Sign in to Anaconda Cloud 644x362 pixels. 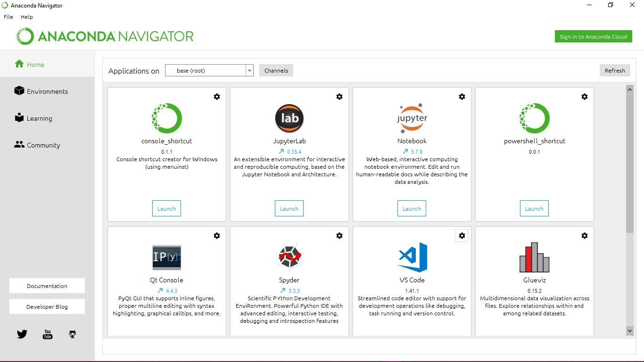(x=594, y=36)
